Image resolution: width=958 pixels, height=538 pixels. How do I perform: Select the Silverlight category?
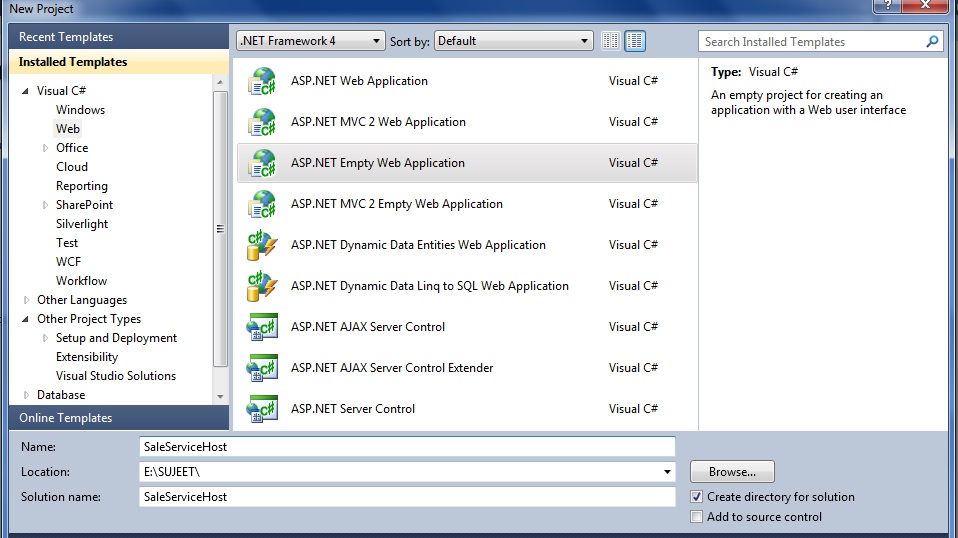[x=82, y=224]
